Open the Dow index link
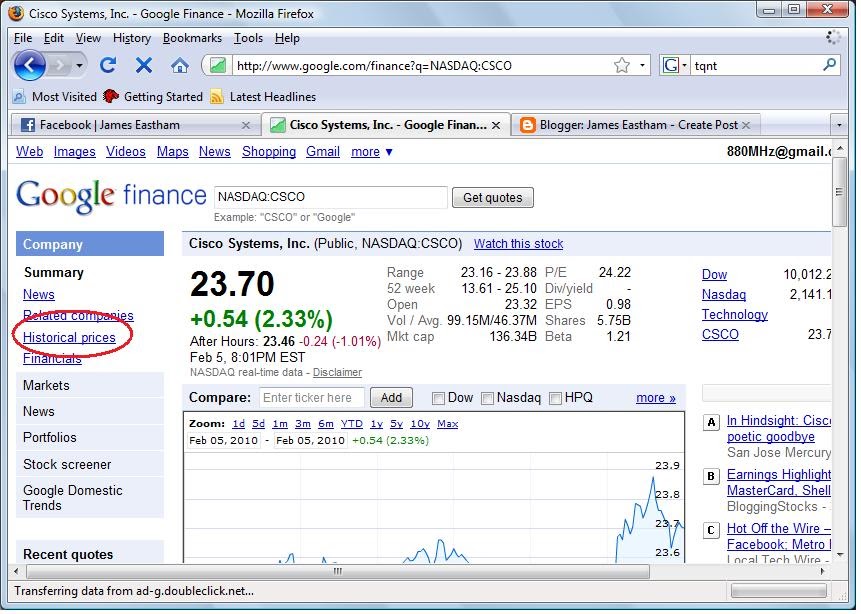 (x=714, y=275)
